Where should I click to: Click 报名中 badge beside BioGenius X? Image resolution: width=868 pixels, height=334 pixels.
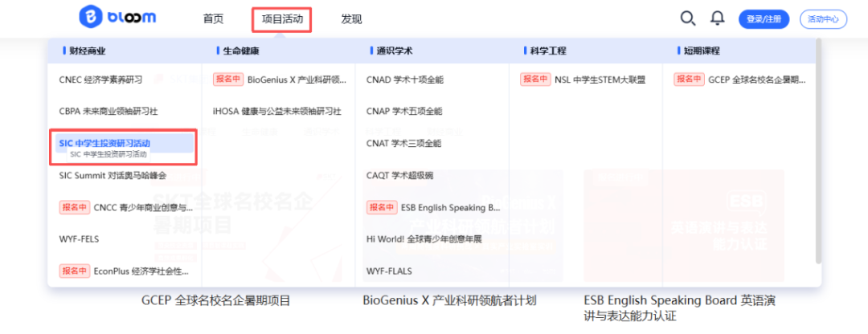click(x=228, y=79)
